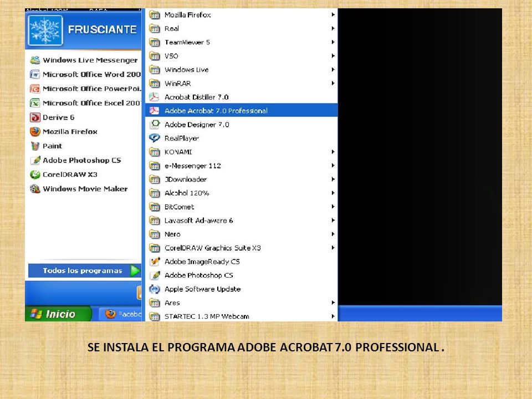The image size is (532, 399).
Task: Launch RealPlayer from programs list
Action: 242,138
